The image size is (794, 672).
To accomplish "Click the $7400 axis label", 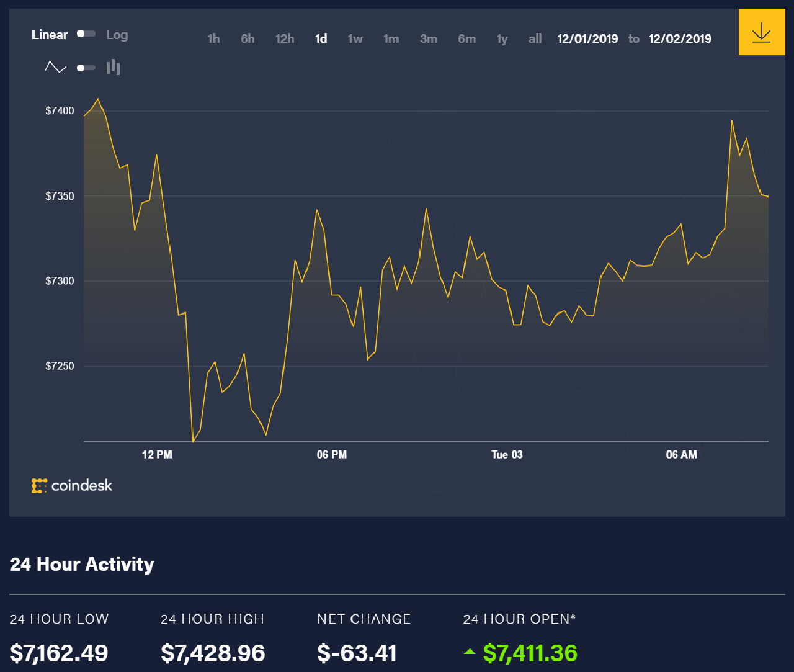I will [x=60, y=111].
